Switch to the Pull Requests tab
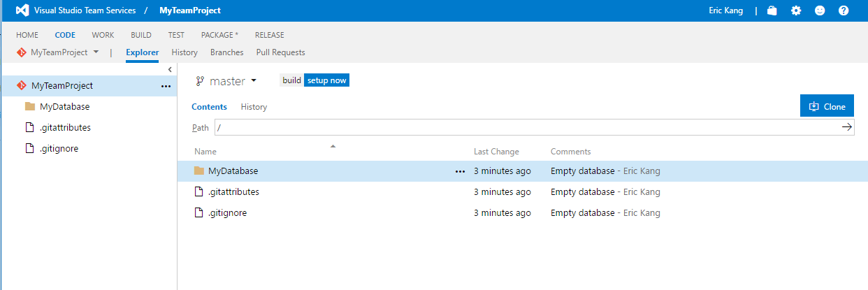Image resolution: width=868 pixels, height=290 pixels. (x=281, y=52)
